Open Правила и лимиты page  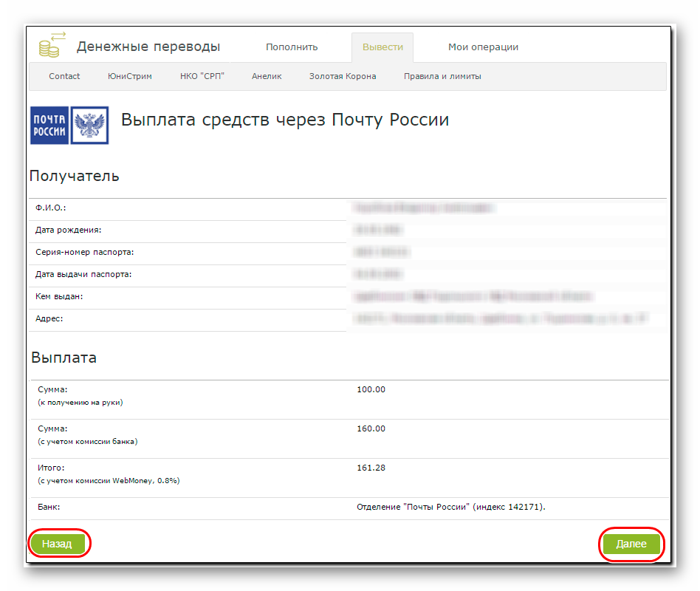click(442, 76)
